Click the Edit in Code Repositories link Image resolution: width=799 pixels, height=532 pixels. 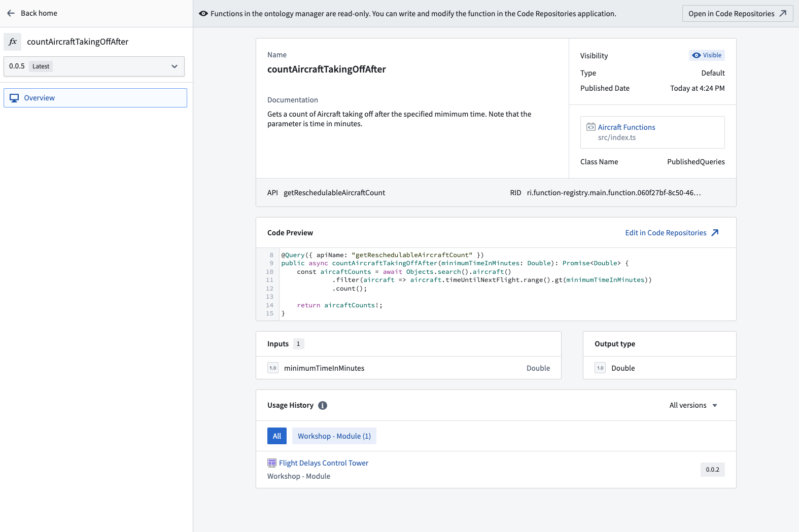[672, 233]
